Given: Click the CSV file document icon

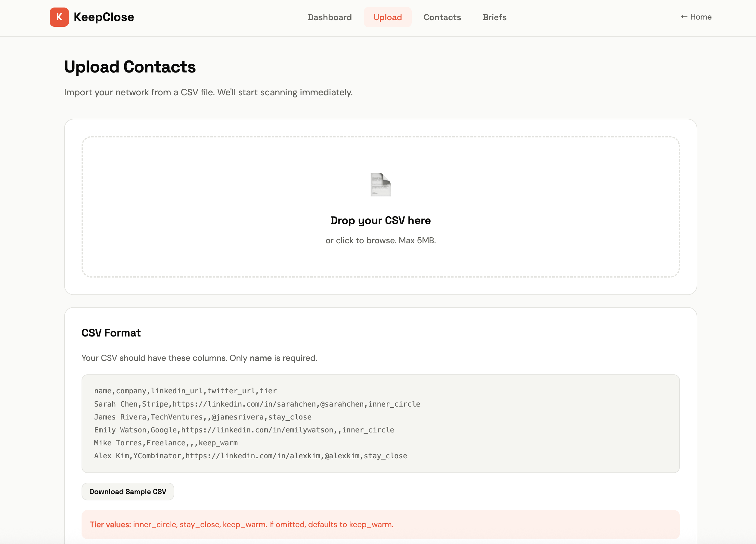Looking at the screenshot, I should pyautogui.click(x=380, y=185).
